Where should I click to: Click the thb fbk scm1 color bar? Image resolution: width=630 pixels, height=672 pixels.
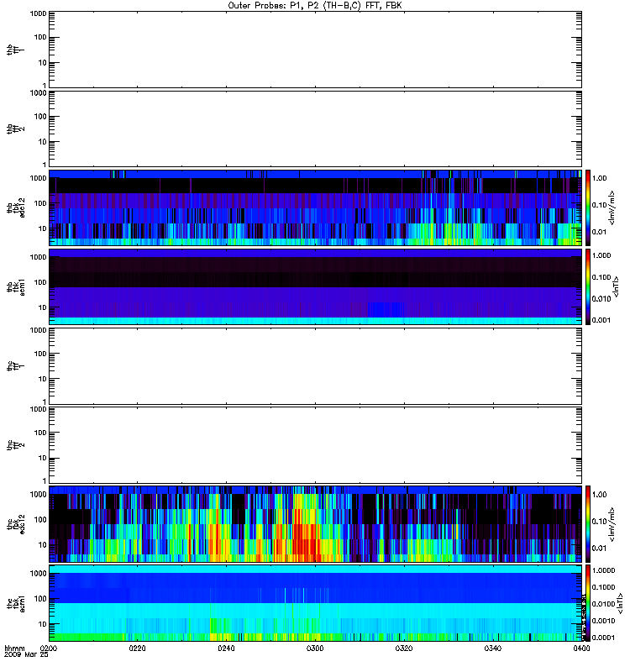click(x=588, y=286)
